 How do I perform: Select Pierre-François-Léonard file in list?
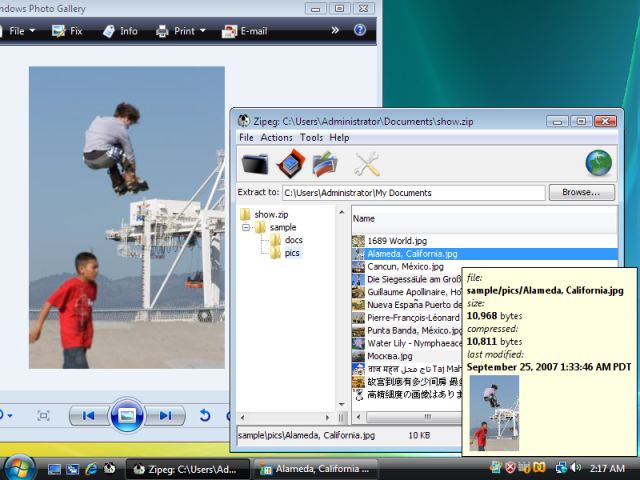pyautogui.click(x=414, y=318)
